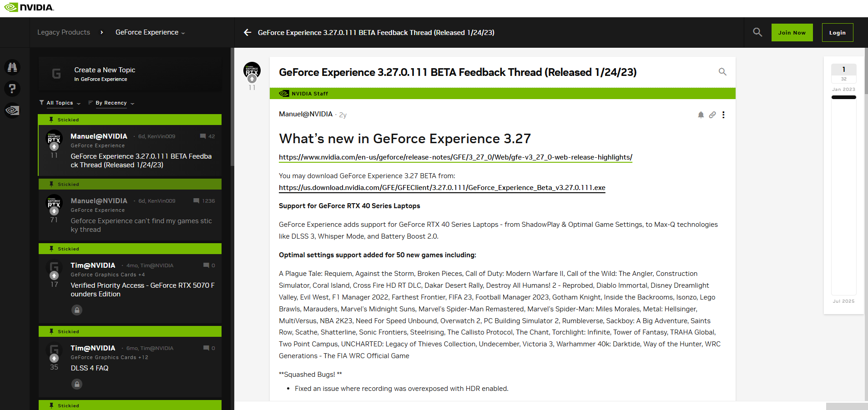
Task: Click the NVIDIA eye logo sidebar icon
Action: [12, 110]
